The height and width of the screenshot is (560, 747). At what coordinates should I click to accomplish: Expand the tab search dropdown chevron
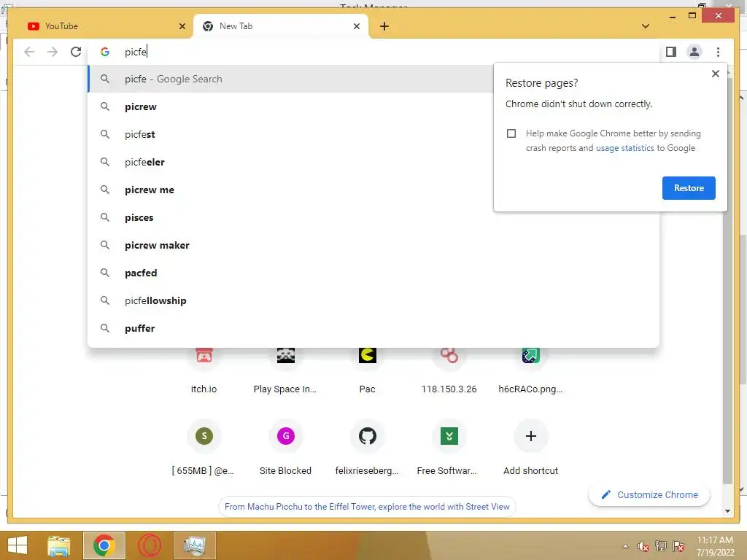click(646, 26)
